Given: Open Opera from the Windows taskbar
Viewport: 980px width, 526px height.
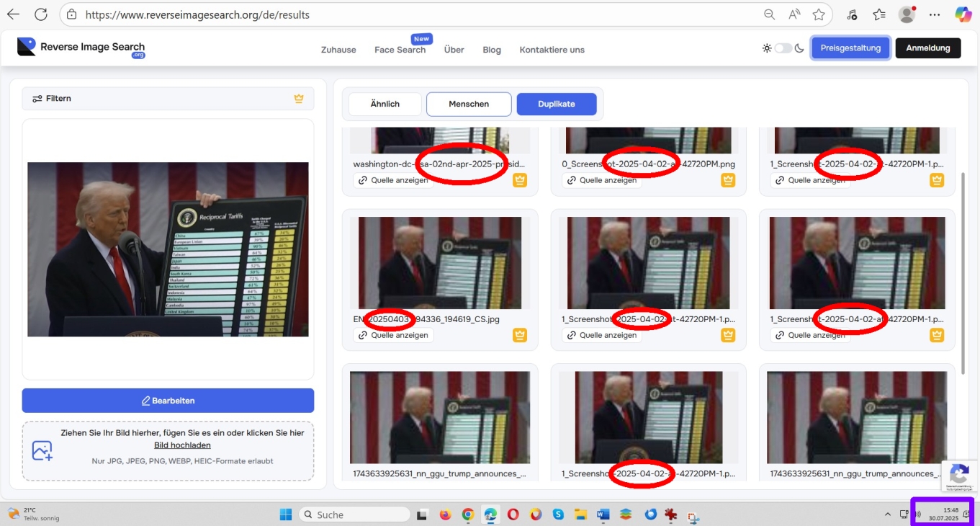Looking at the screenshot, I should point(513,514).
